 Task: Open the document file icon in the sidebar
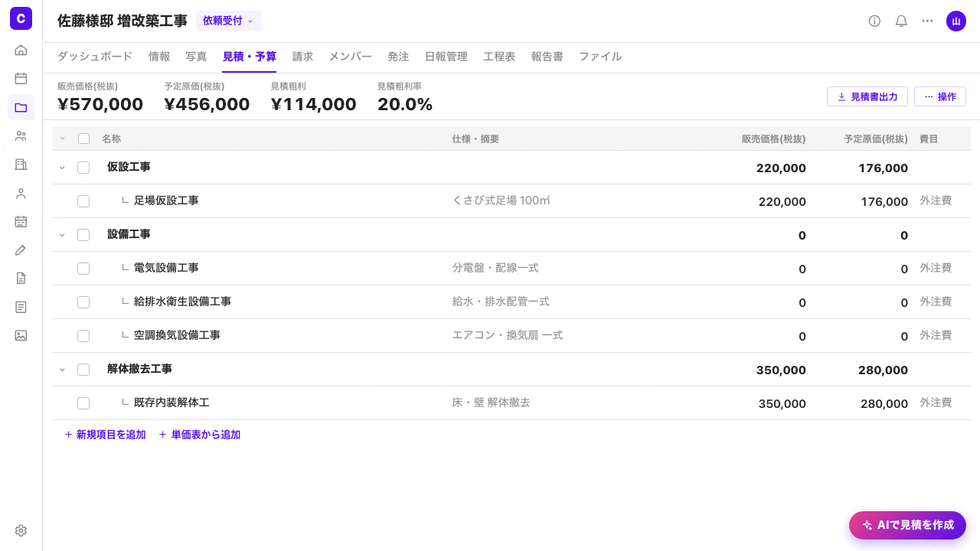(x=21, y=278)
